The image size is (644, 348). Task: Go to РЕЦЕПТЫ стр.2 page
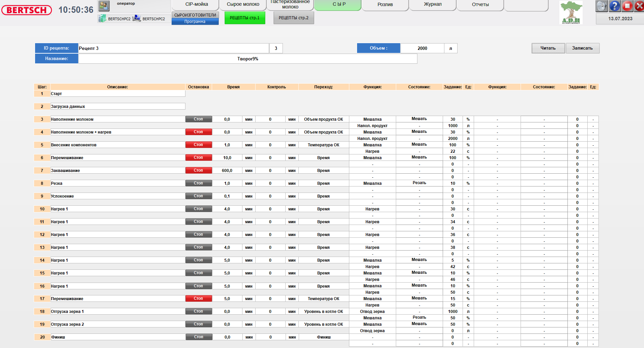coord(293,18)
